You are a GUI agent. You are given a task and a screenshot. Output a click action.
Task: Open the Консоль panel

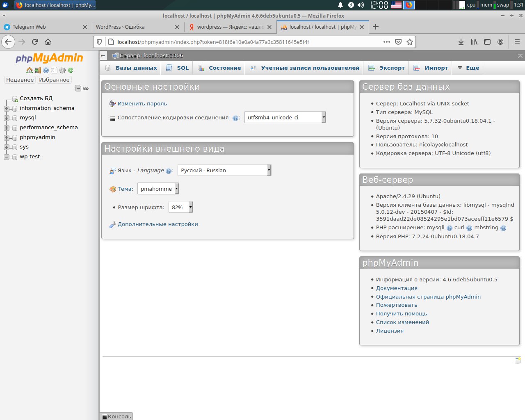click(116, 416)
